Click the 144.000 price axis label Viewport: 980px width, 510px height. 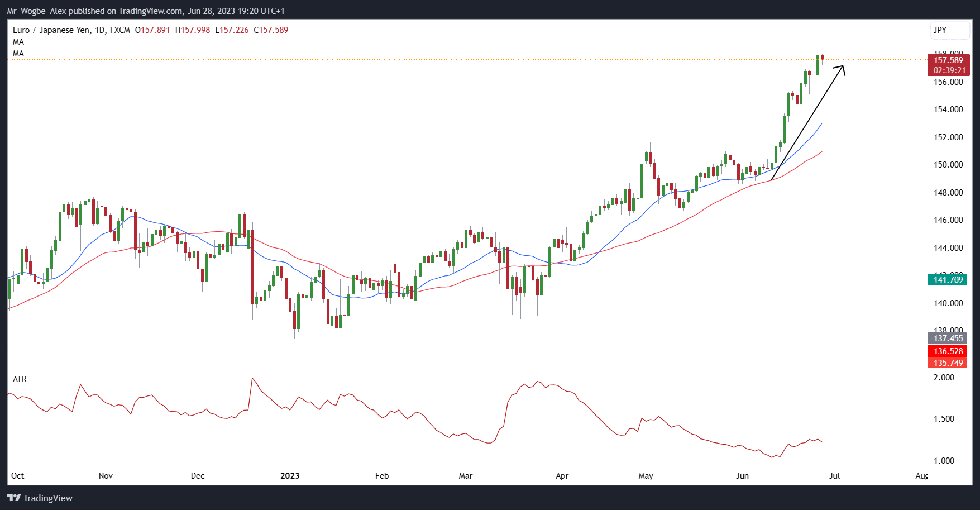click(948, 247)
